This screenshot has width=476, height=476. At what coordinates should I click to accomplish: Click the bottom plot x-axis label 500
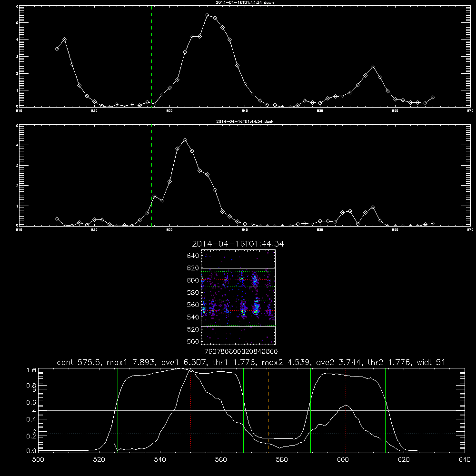pyautogui.click(x=38, y=460)
